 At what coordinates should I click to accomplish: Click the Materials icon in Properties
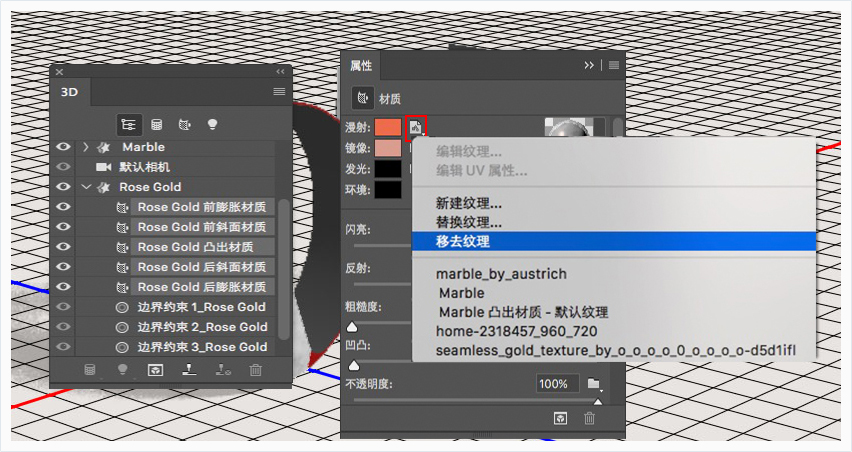pos(362,98)
